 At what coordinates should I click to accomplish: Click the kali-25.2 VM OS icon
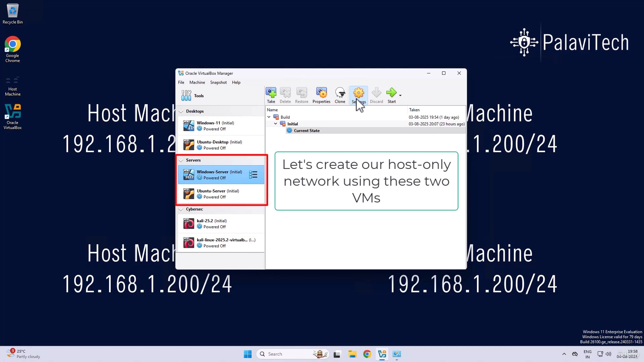(189, 224)
